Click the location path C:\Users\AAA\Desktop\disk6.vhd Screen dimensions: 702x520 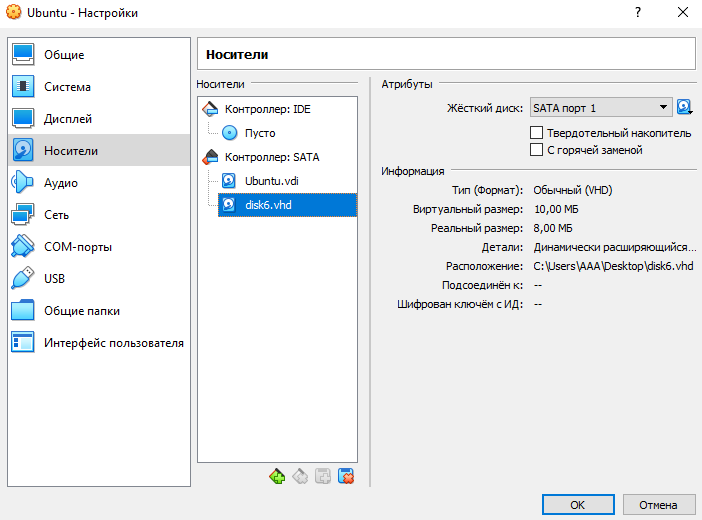(x=613, y=266)
